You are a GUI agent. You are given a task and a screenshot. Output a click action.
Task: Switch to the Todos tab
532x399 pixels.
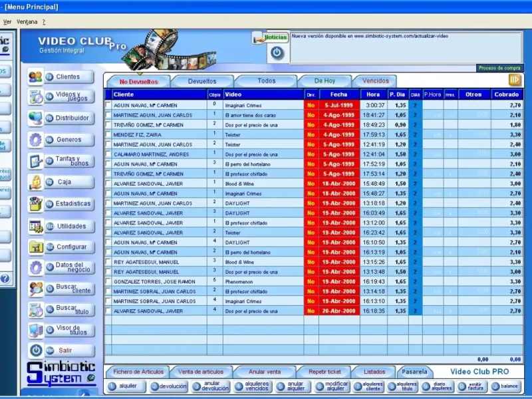tap(267, 81)
